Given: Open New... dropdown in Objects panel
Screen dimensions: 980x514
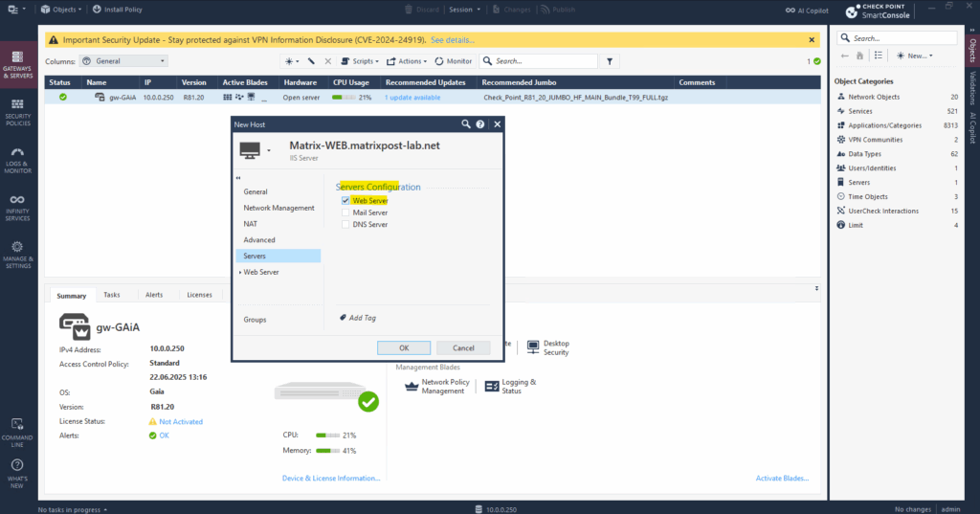Looking at the screenshot, I should (x=914, y=56).
